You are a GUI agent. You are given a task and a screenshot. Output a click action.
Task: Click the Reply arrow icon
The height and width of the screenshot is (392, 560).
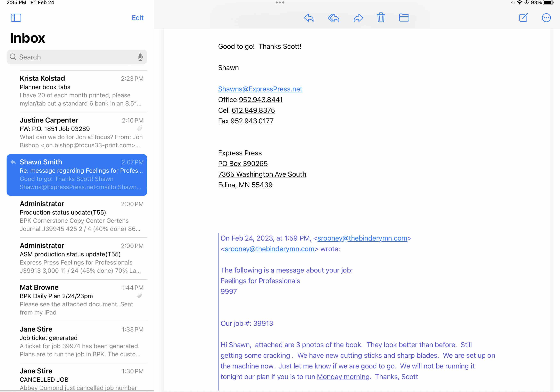pos(309,18)
